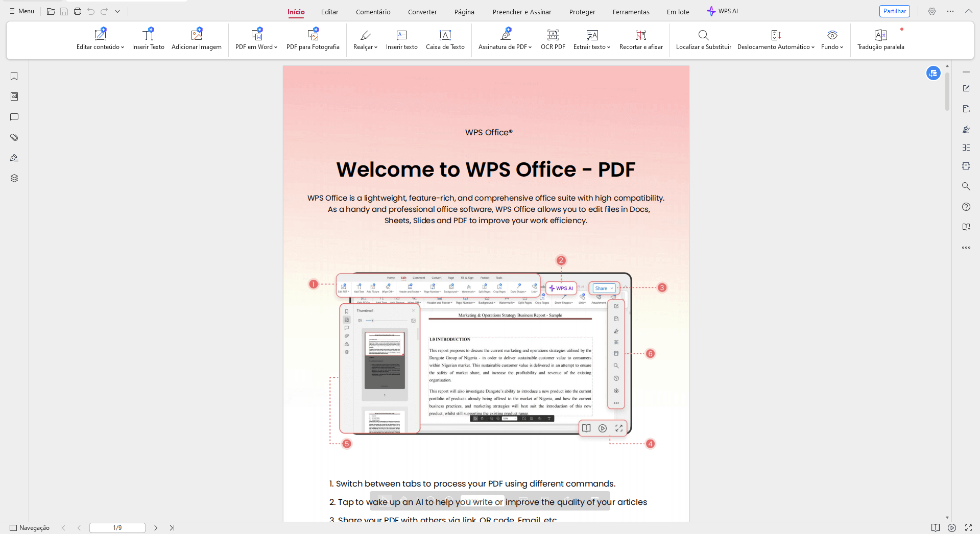Click the right sidebar help icon

(966, 207)
